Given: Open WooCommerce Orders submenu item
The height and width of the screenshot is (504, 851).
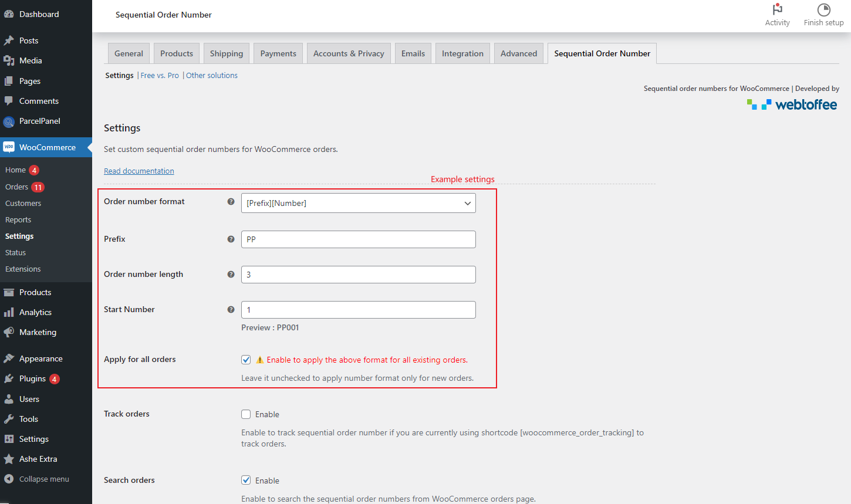Looking at the screenshot, I should coord(16,187).
